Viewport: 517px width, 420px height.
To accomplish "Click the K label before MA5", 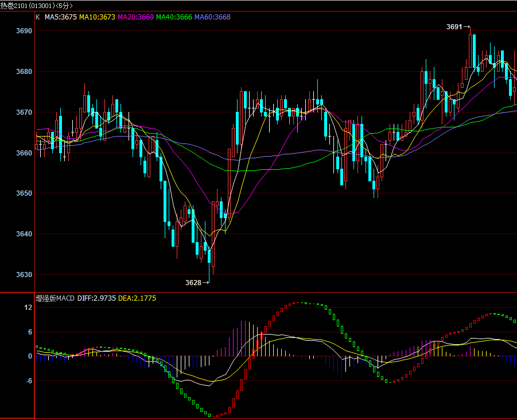I will click(38, 17).
